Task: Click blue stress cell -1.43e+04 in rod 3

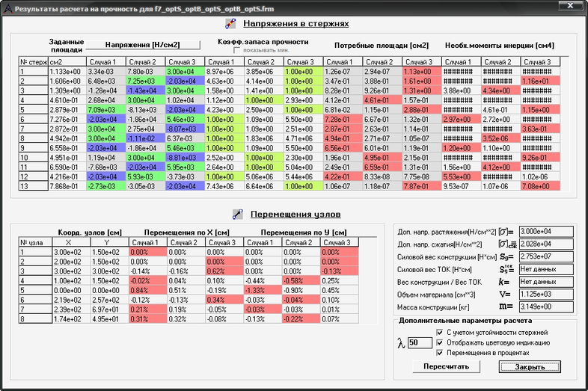Action: tap(145, 90)
